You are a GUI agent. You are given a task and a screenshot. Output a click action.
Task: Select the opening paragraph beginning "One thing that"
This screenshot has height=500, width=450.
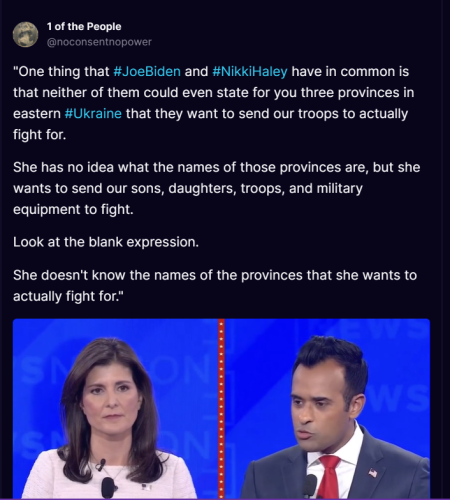(x=213, y=103)
